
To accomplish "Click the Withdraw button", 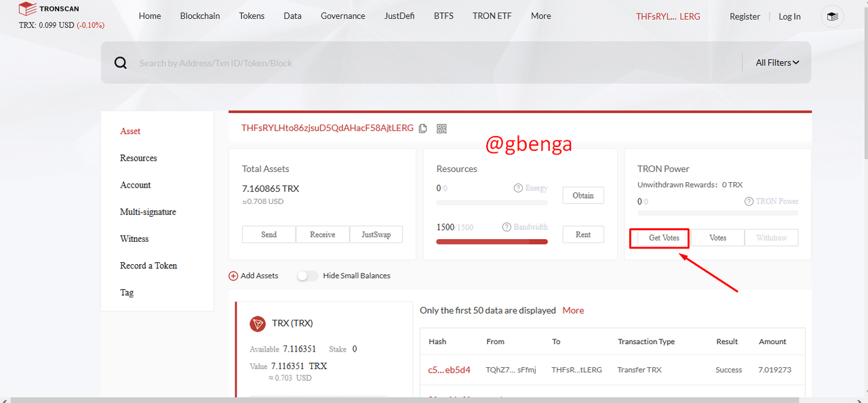I will coord(772,238).
